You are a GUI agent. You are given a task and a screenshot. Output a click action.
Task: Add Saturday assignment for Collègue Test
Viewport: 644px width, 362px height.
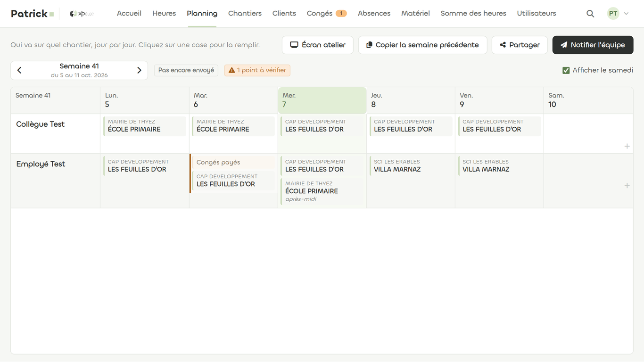tap(627, 146)
